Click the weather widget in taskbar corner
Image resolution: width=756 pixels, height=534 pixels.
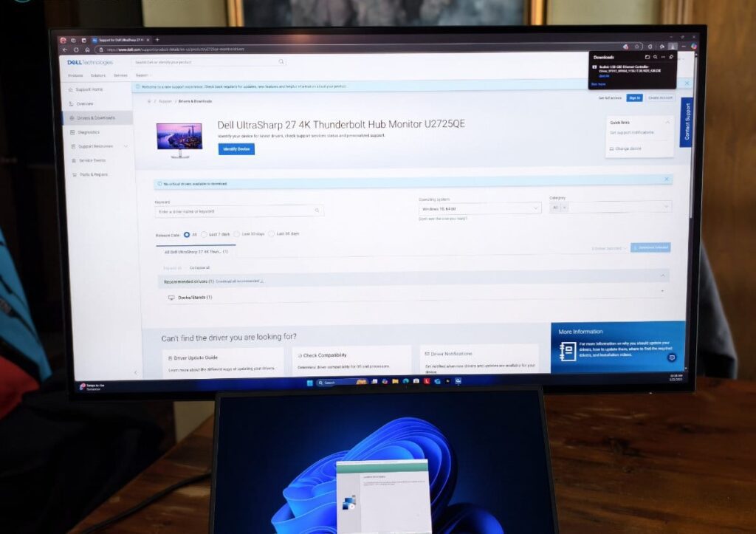92,387
